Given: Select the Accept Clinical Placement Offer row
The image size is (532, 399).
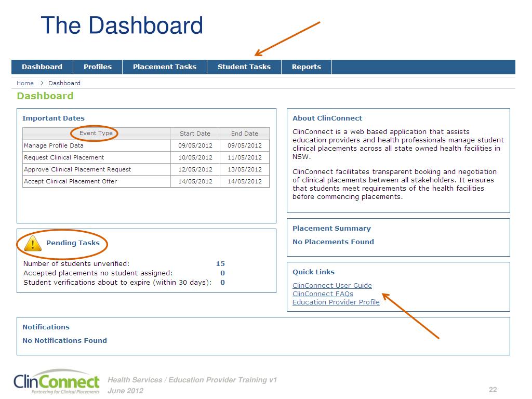Looking at the screenshot, I should [146, 181].
